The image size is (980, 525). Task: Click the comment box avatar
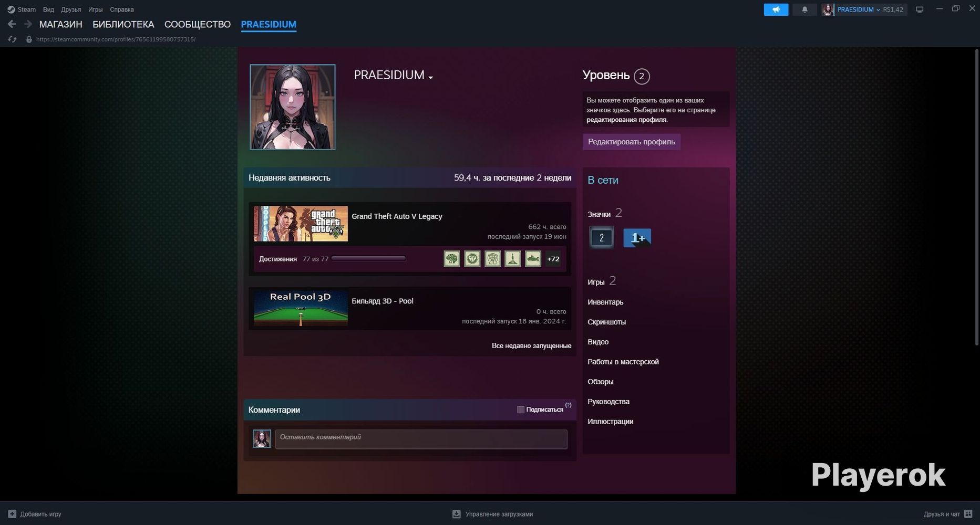(262, 439)
